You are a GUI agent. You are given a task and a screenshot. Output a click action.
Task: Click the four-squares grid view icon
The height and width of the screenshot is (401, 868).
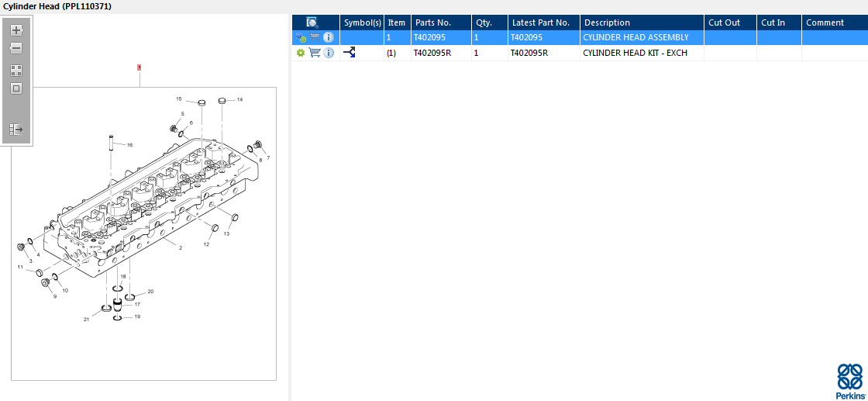point(16,71)
